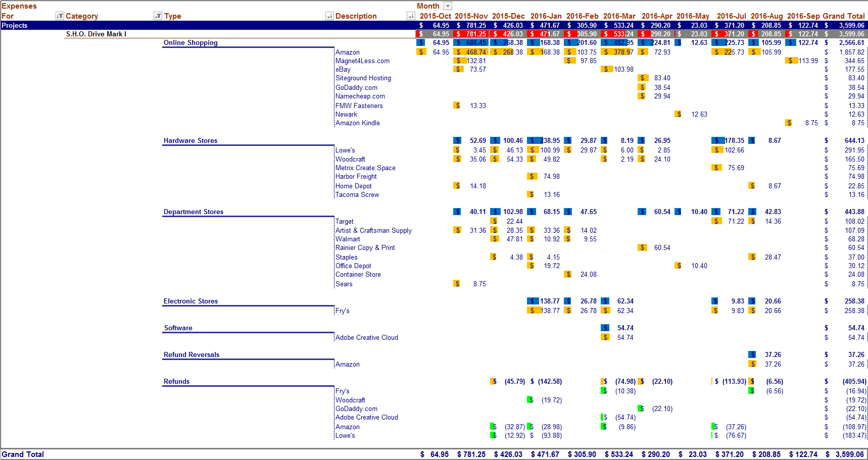Image resolution: width=868 pixels, height=460 pixels.
Task: Select the Rainier Copy & Print description
Action: point(365,248)
